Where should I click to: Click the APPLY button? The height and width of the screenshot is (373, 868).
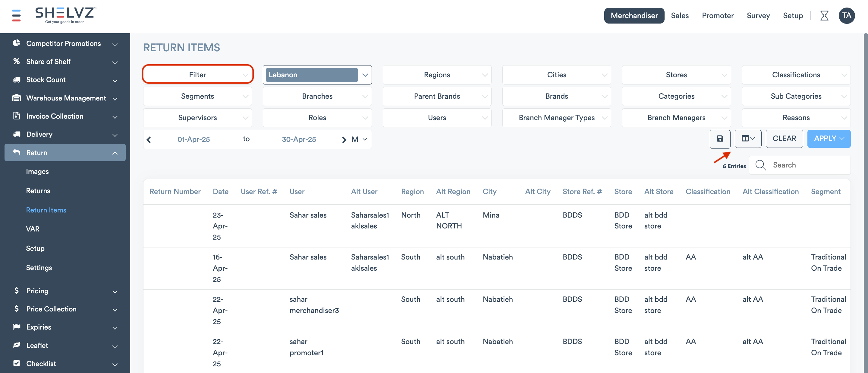tap(828, 139)
